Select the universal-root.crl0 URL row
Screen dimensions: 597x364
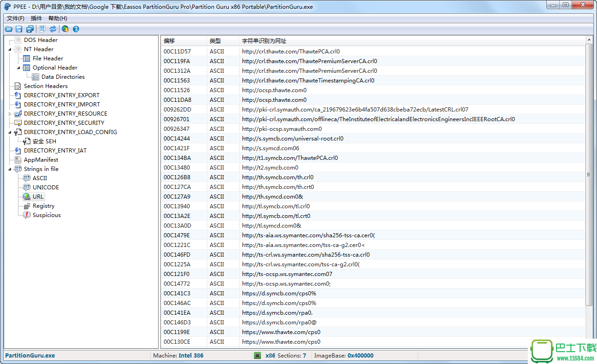[x=373, y=138]
